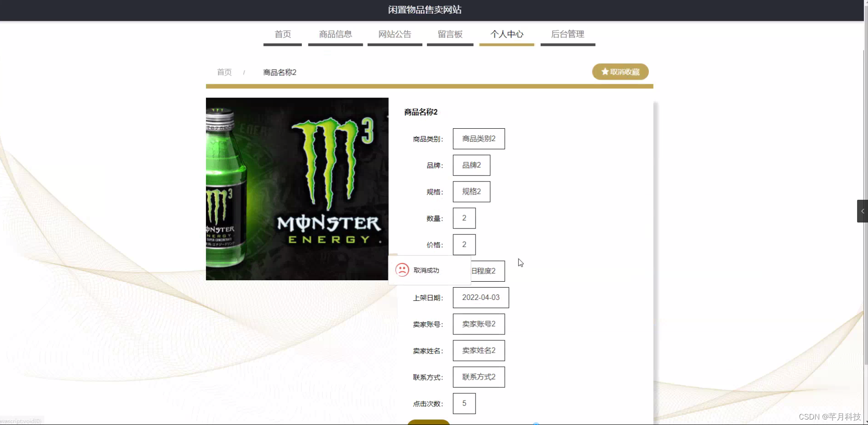Follow the 首页 breadcrumb link
This screenshot has height=425, width=868.
tap(224, 72)
